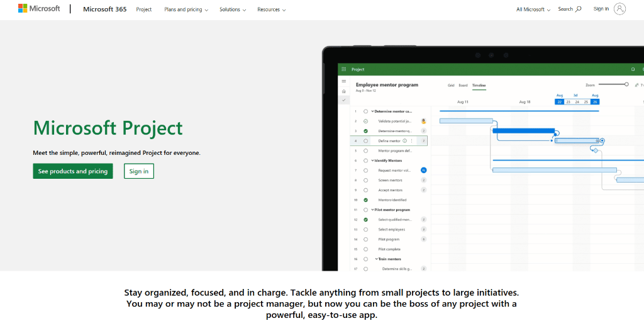Select the Select employees task name
Screen dimensions: 644x328
pos(391,229)
